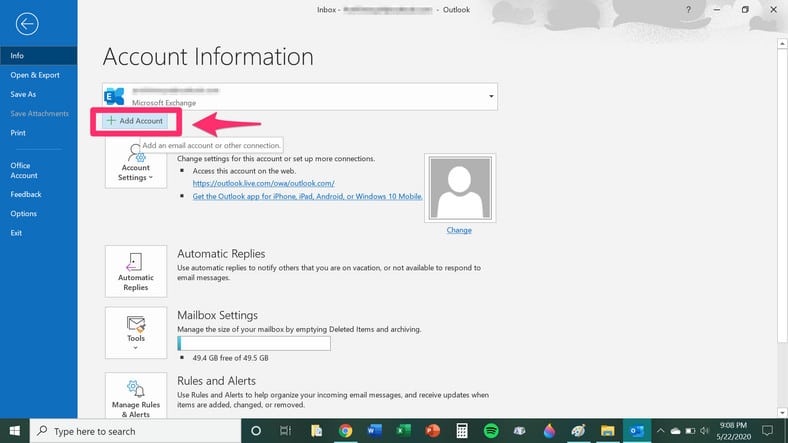This screenshot has width=788, height=443.
Task: Click the Microsoft Exchange account icon
Action: (x=115, y=96)
